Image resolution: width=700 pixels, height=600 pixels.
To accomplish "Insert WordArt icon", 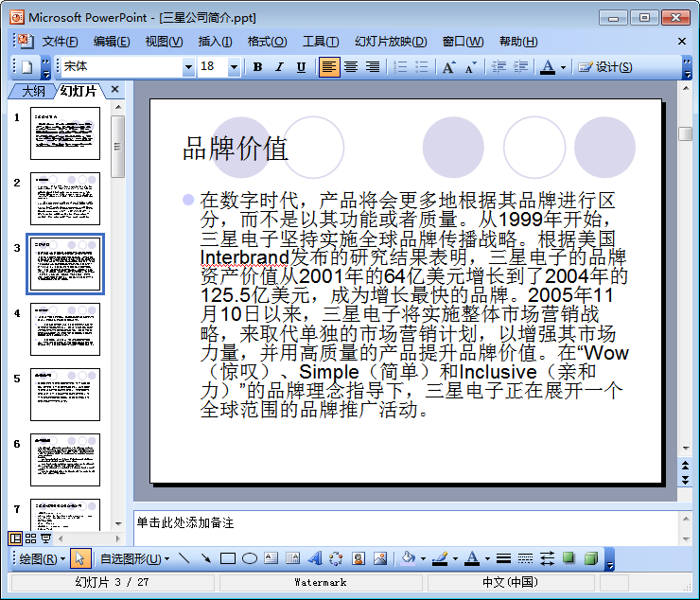I will pyautogui.click(x=315, y=558).
